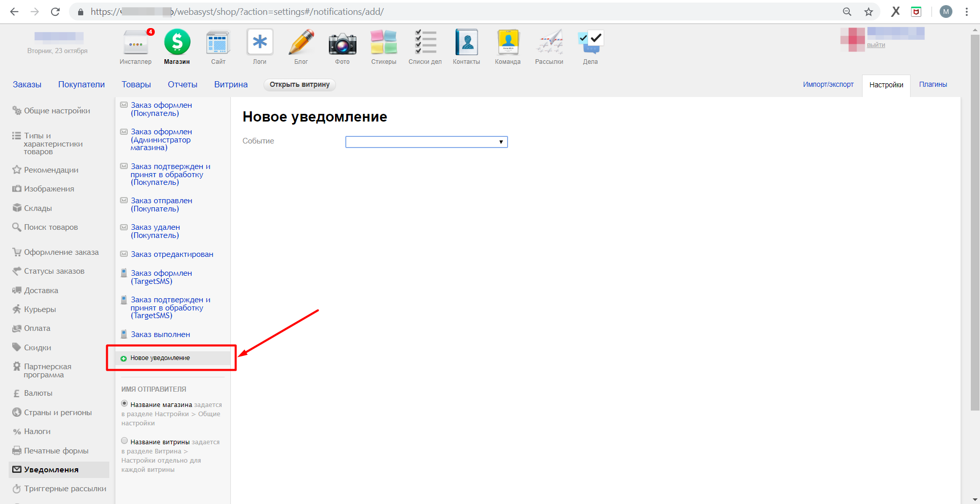Open Доставка settings section
Image resolution: width=980 pixels, height=504 pixels.
[41, 291]
